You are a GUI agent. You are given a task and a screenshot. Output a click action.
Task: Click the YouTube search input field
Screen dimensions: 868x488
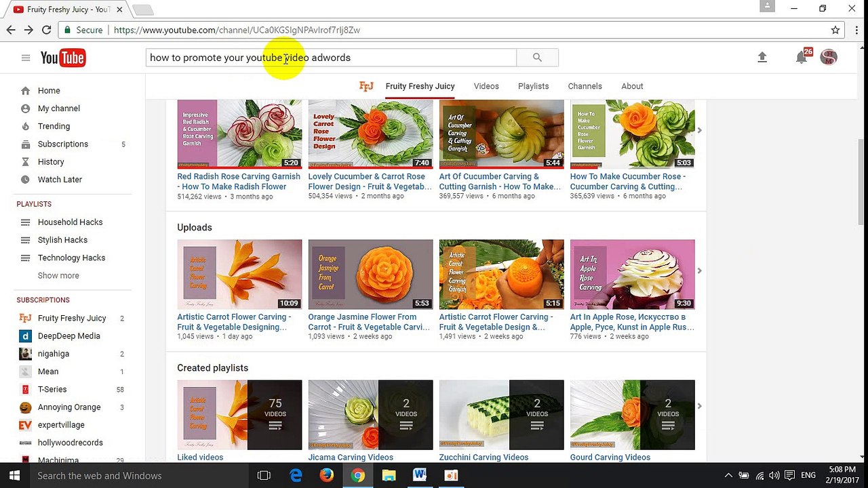coord(331,58)
